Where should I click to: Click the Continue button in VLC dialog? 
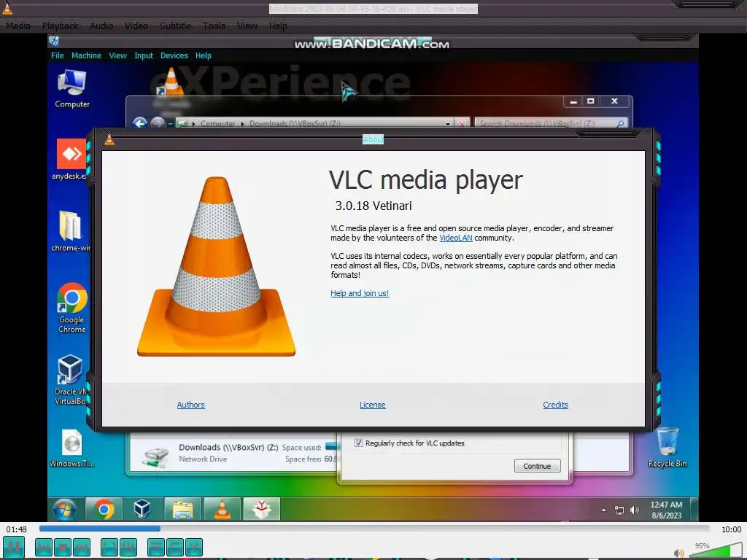point(537,466)
